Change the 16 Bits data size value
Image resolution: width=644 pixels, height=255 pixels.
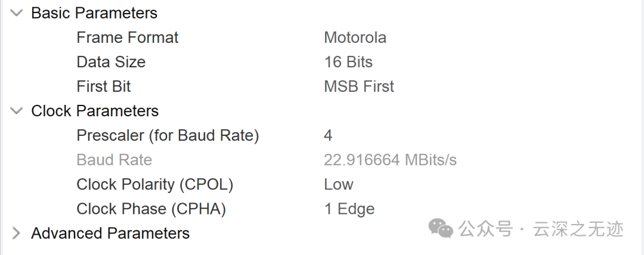click(x=348, y=62)
